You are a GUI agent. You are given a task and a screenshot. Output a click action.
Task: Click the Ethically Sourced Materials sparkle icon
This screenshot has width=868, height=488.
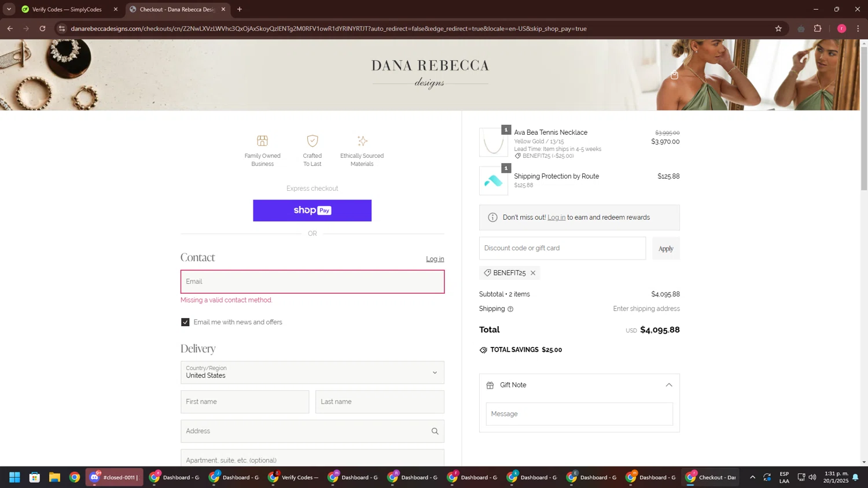(362, 141)
